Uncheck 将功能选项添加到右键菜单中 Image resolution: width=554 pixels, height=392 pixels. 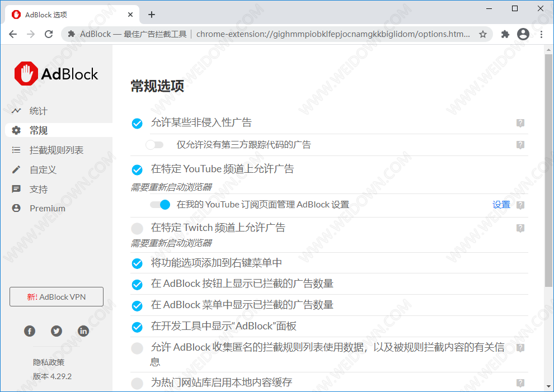click(137, 263)
